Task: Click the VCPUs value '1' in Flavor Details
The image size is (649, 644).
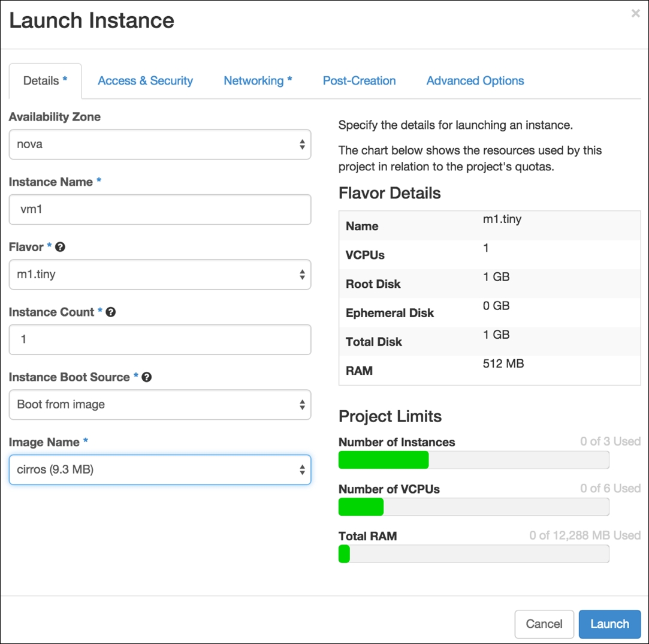Action: coord(486,248)
